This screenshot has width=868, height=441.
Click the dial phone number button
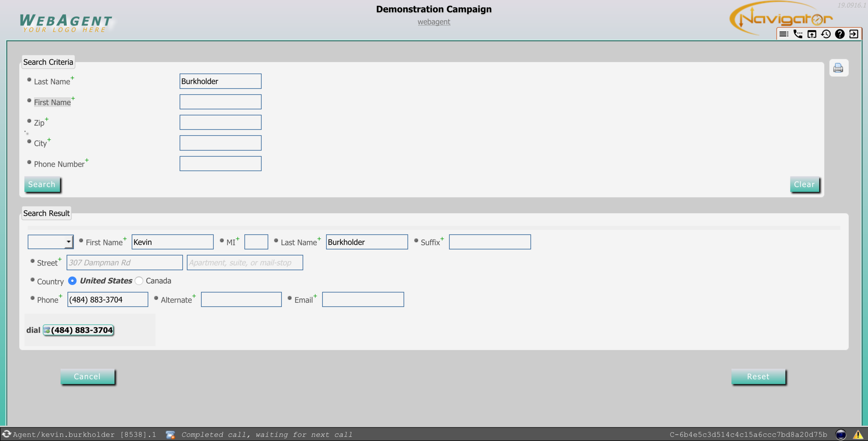click(79, 330)
